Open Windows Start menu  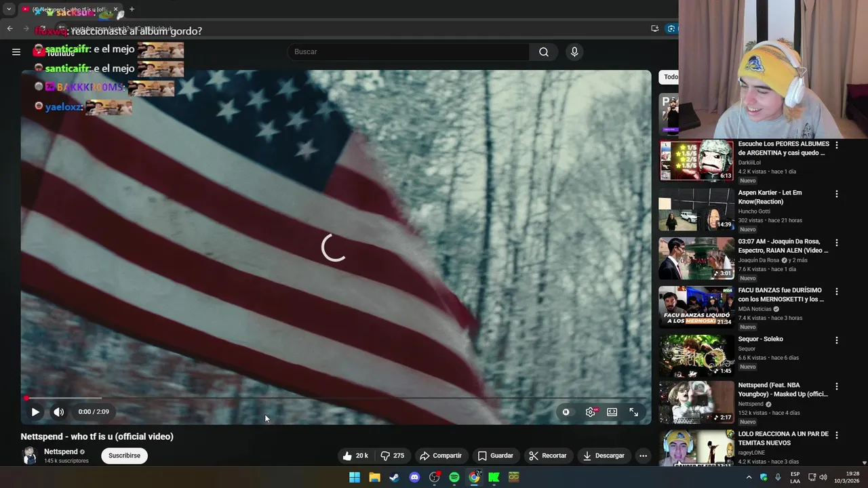click(355, 477)
